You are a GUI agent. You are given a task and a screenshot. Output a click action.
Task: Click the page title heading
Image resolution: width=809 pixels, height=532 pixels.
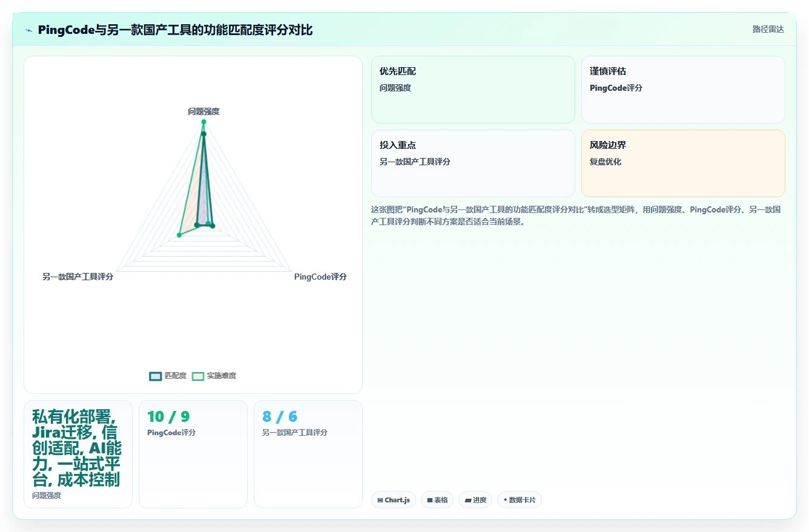tap(175, 30)
